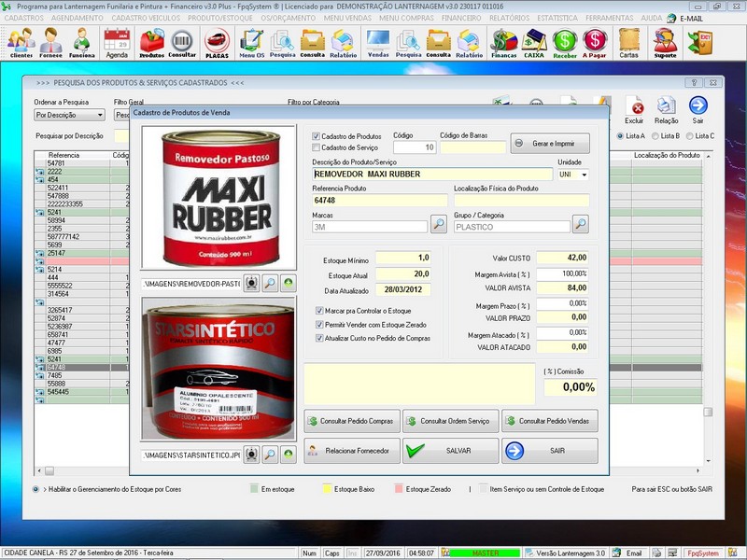Viewport: 747px width, 560px height.
Task: Toggle Atualizar Custo no Pedido de Compras
Action: [x=319, y=338]
